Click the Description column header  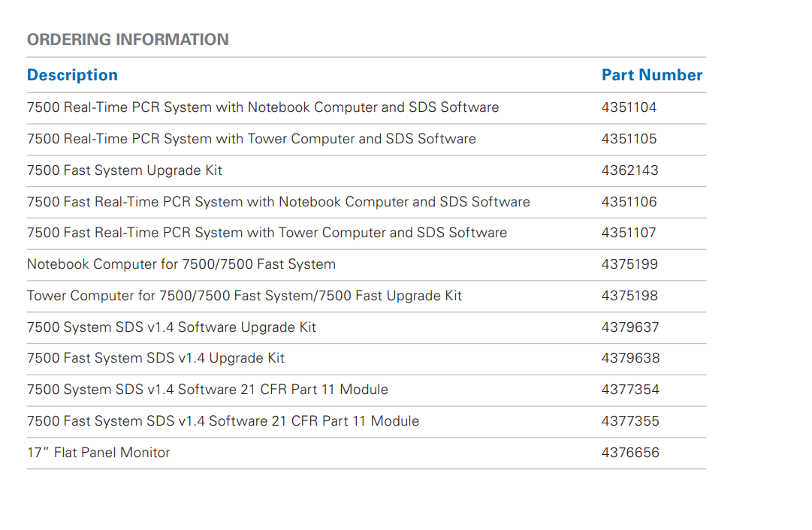click(x=73, y=75)
